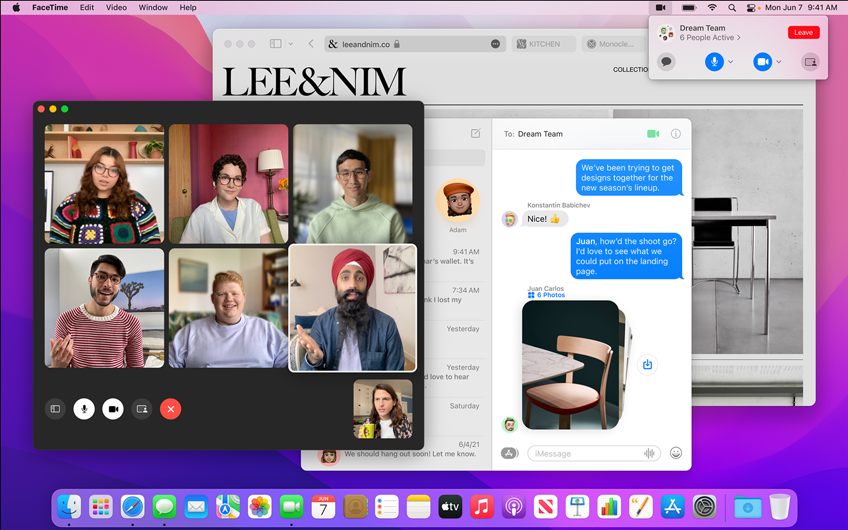Save the shared photos with download icon
Image resolution: width=848 pixels, height=530 pixels.
point(647,365)
